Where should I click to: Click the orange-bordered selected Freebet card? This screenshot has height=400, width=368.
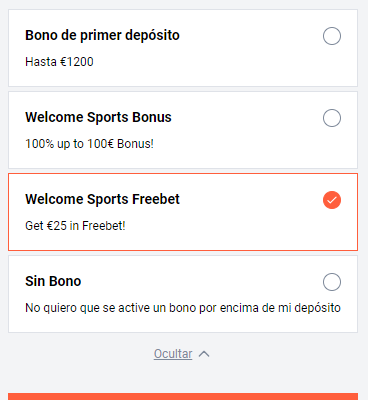183,212
